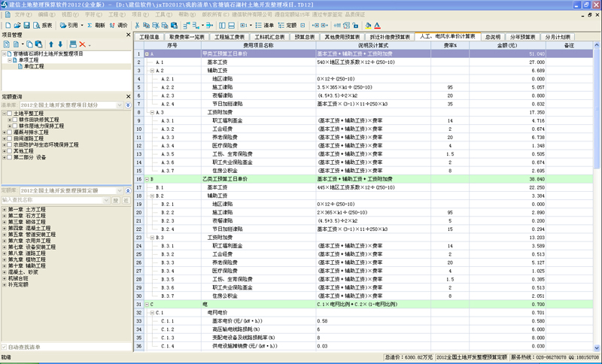Click the red delete X in 项目管理

click(82, 44)
